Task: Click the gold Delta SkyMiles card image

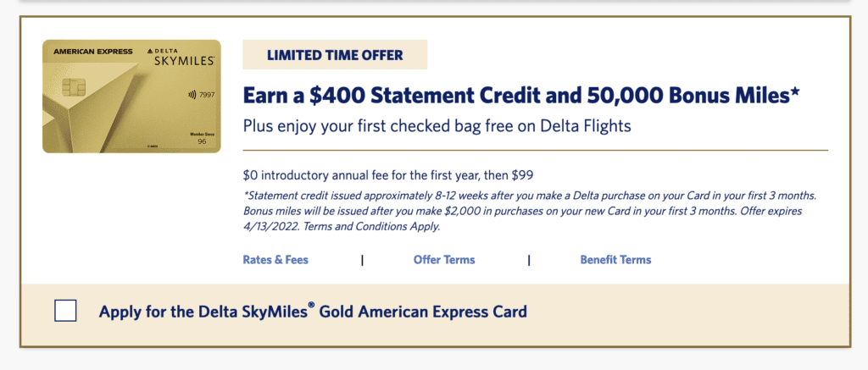Action: point(131,97)
